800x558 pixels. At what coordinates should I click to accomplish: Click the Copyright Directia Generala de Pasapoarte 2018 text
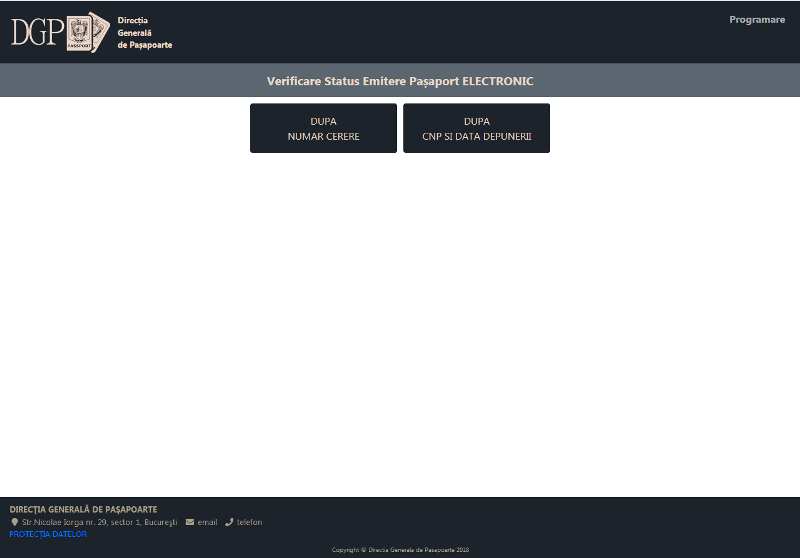click(400, 550)
